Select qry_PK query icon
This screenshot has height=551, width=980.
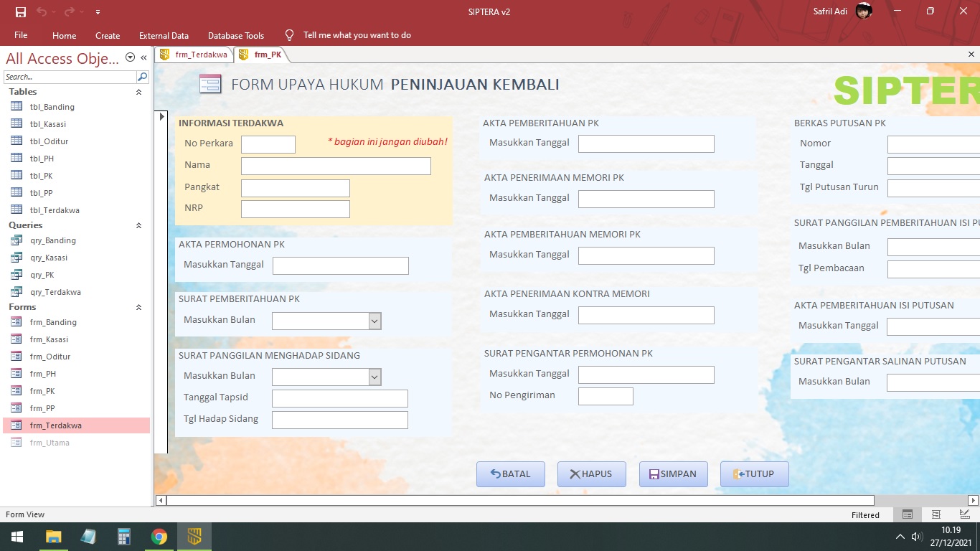click(x=17, y=275)
